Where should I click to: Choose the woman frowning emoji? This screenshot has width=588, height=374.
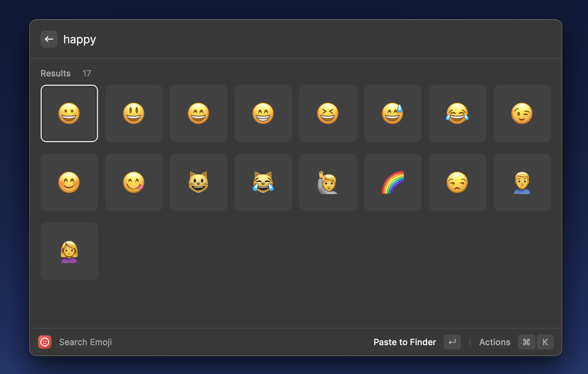[69, 251]
